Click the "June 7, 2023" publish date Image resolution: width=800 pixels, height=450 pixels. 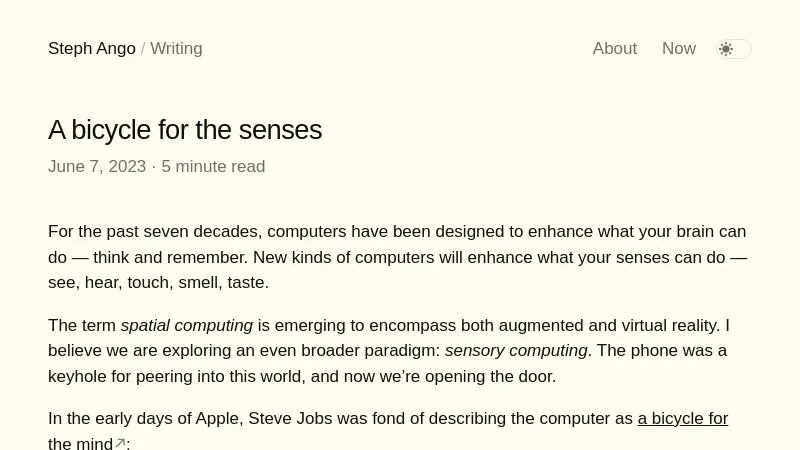coord(97,166)
